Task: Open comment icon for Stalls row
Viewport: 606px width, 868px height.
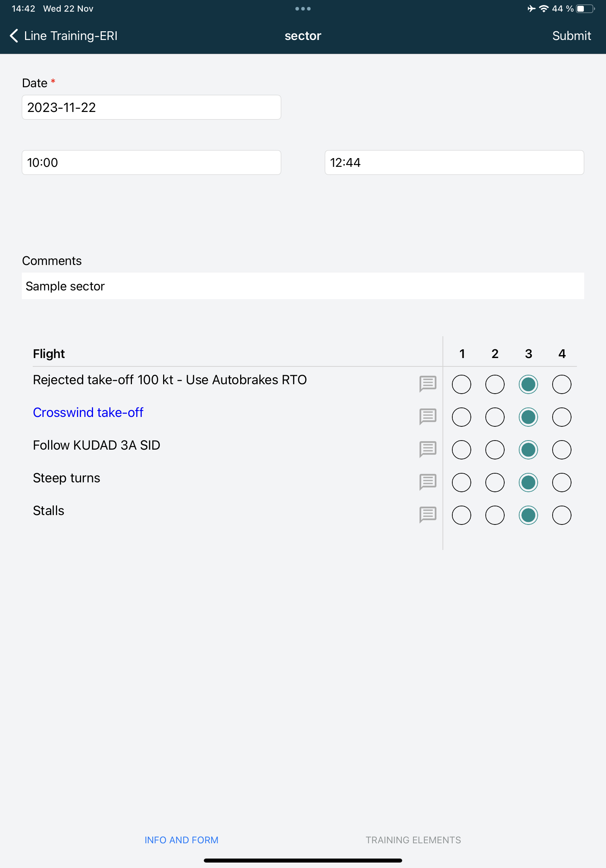Action: tap(428, 515)
